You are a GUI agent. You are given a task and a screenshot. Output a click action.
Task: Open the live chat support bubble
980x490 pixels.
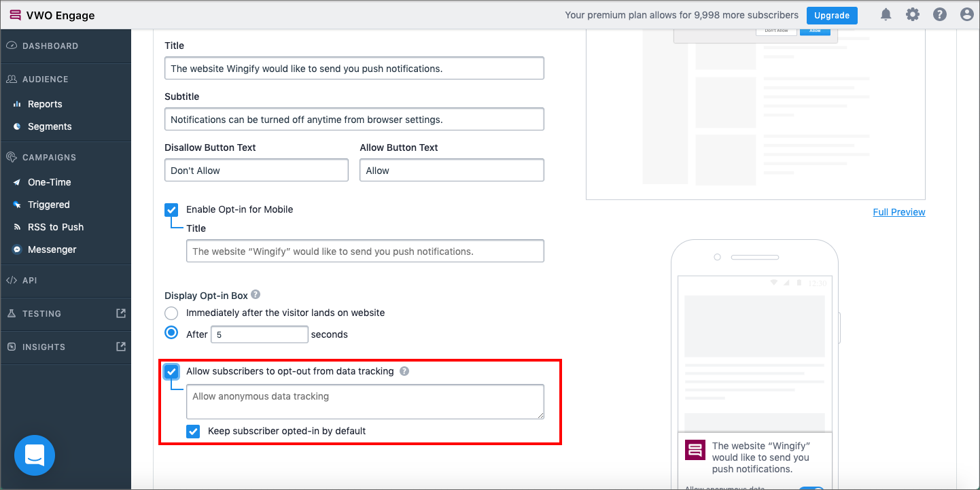[35, 455]
